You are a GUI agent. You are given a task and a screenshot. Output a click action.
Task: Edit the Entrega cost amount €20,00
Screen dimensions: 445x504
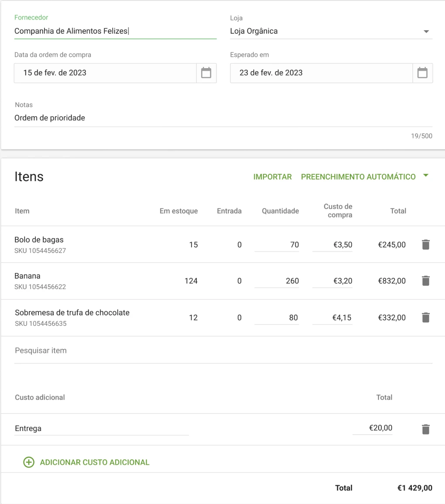point(373,428)
